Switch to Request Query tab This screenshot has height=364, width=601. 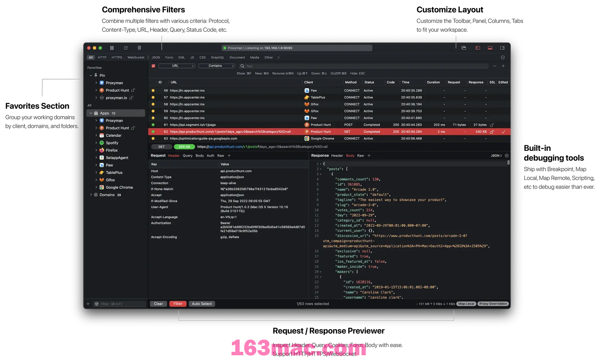187,156
